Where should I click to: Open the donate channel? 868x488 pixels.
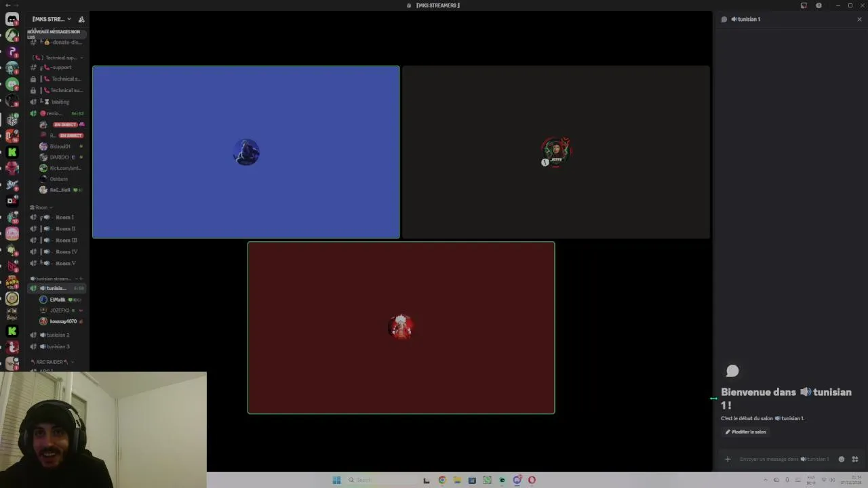(58, 42)
